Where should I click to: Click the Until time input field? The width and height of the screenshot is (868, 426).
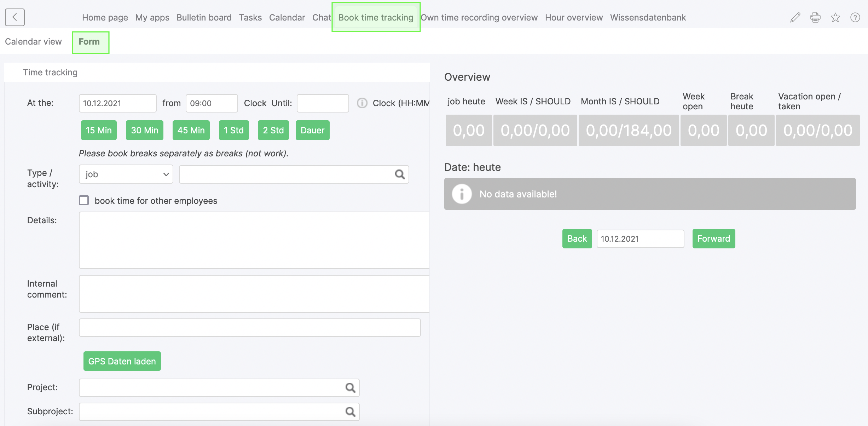pos(323,103)
